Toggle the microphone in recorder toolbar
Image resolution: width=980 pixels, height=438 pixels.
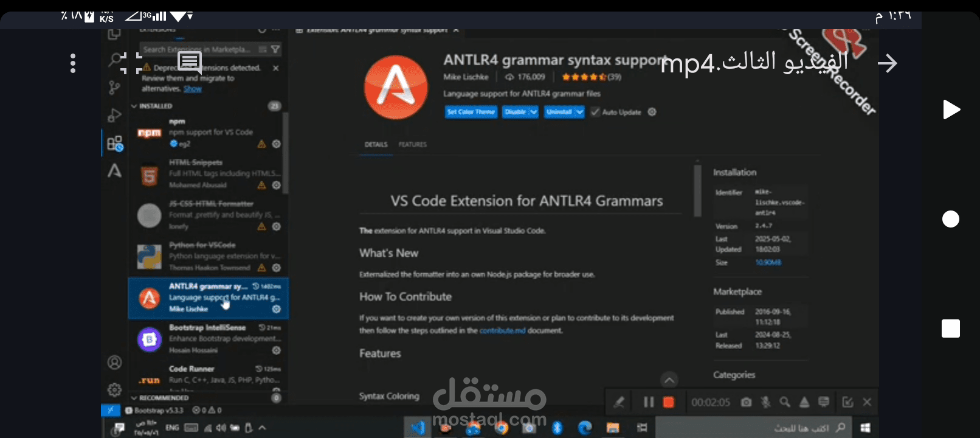coord(766,402)
